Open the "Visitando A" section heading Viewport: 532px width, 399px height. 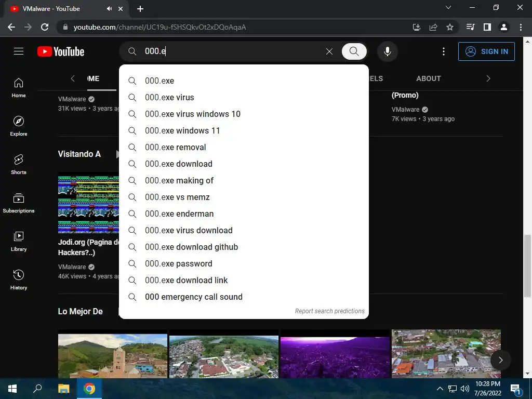tap(79, 154)
